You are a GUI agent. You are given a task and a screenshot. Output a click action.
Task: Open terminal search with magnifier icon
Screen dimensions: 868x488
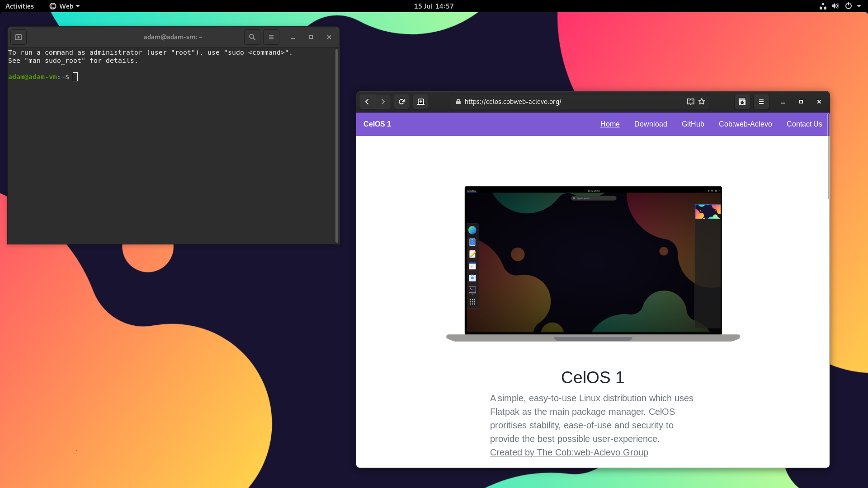[x=252, y=37]
